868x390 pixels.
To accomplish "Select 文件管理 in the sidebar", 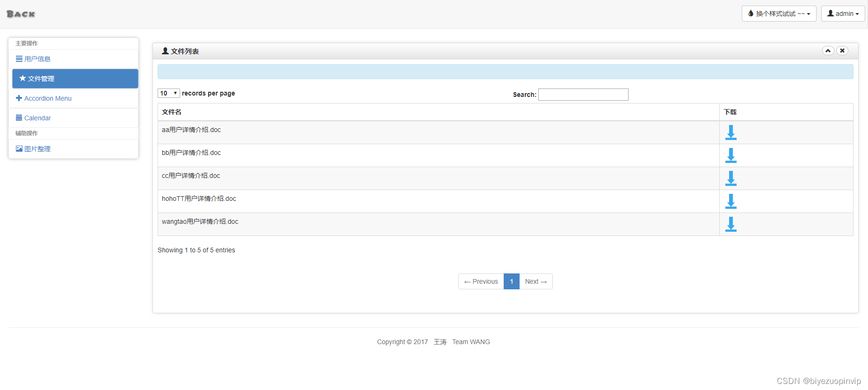I will [x=41, y=79].
